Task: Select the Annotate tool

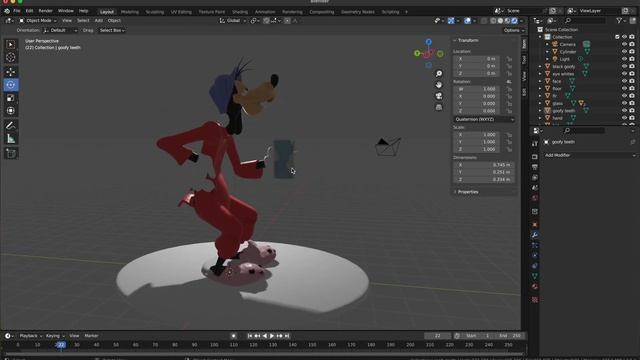Action: tap(11, 126)
